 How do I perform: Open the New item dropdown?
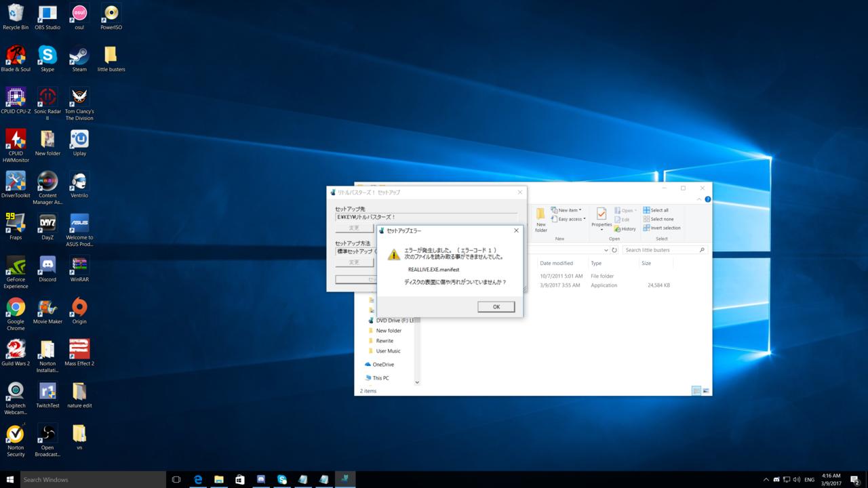pyautogui.click(x=566, y=210)
